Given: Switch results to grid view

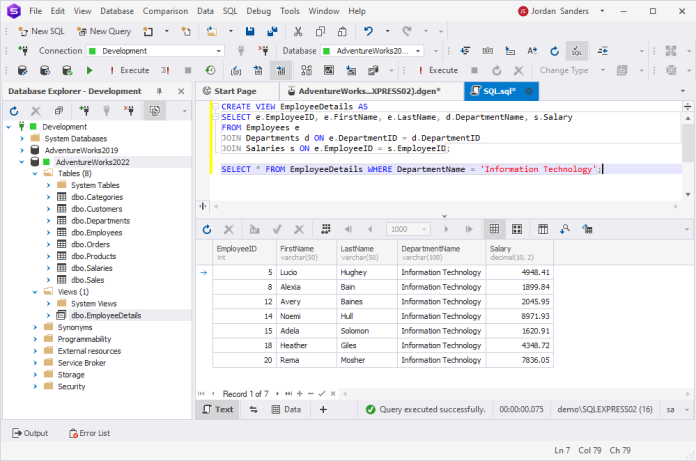Looking at the screenshot, I should (x=494, y=229).
